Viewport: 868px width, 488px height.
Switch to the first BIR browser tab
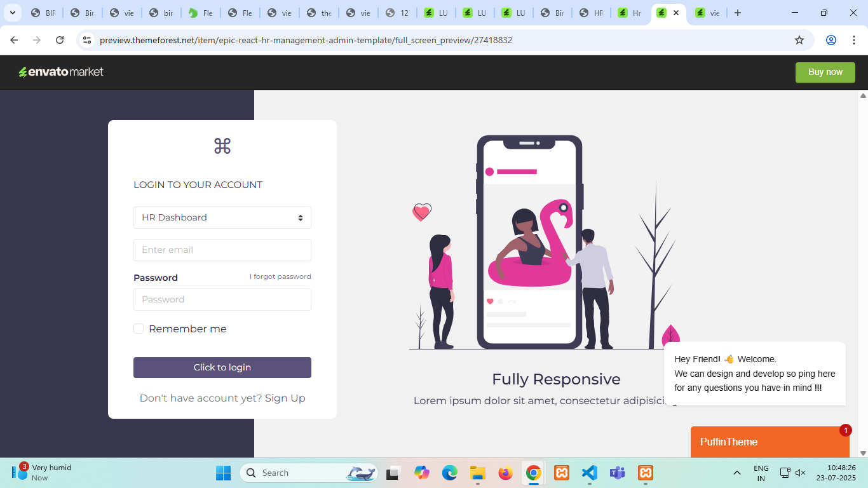coord(43,13)
